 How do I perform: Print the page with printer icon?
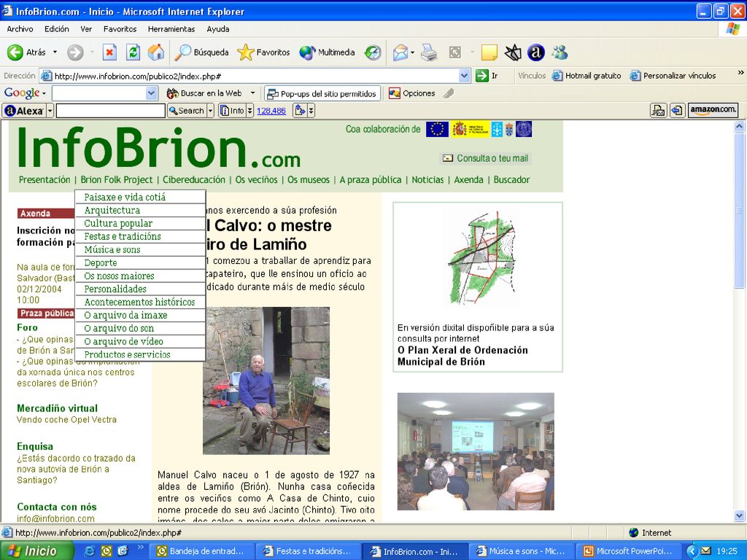[x=429, y=52]
